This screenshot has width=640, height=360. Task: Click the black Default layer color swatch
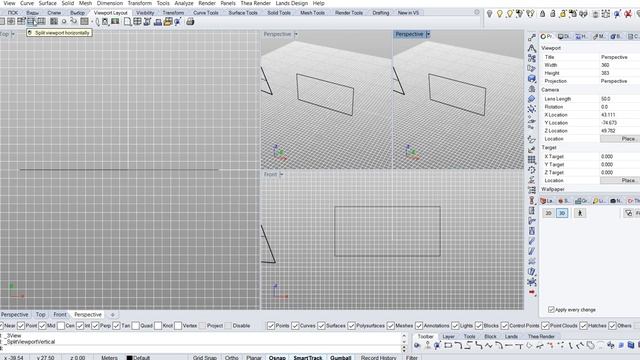(x=129, y=358)
